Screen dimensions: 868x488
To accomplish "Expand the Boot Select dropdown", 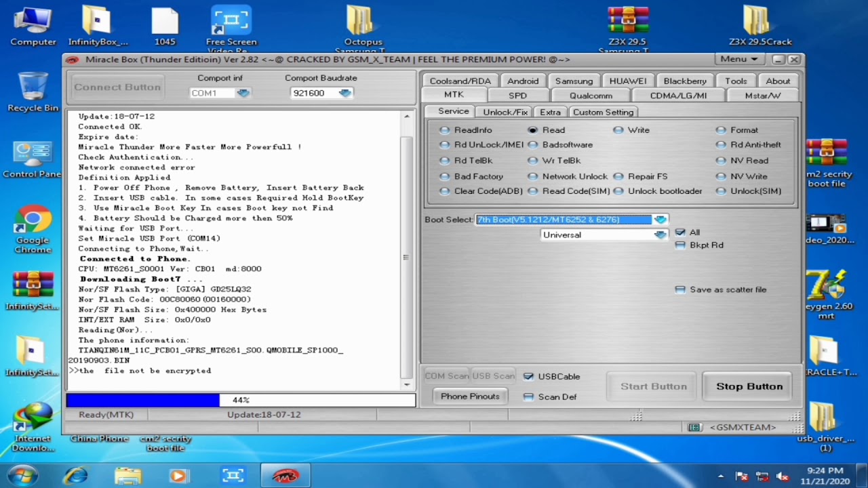I will pyautogui.click(x=660, y=220).
